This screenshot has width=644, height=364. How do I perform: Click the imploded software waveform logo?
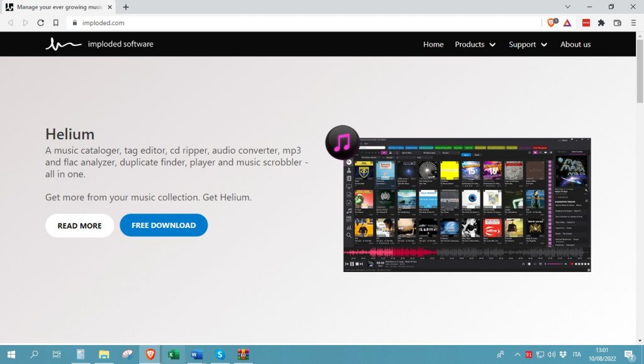63,44
